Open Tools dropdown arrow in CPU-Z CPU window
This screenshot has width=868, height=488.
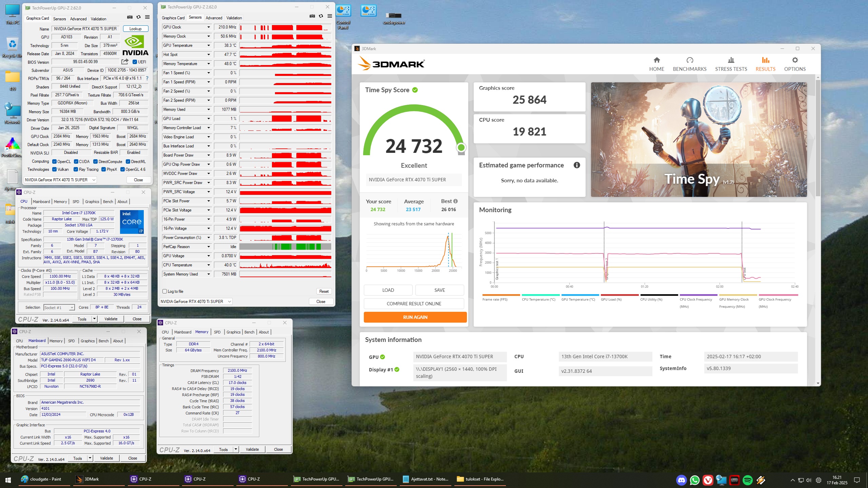point(94,319)
